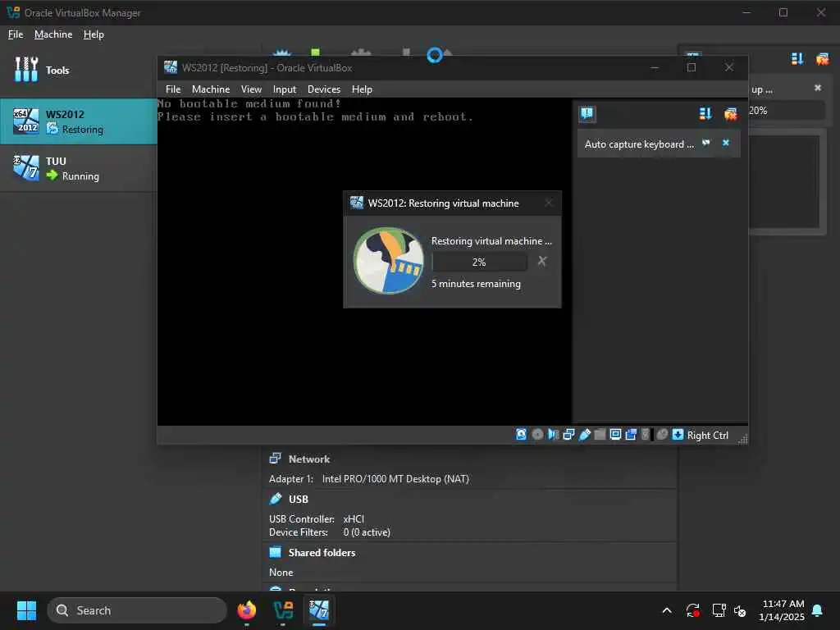Click the Restoring virtual machine dialog image
Screen dimensions: 840x630
click(388, 261)
